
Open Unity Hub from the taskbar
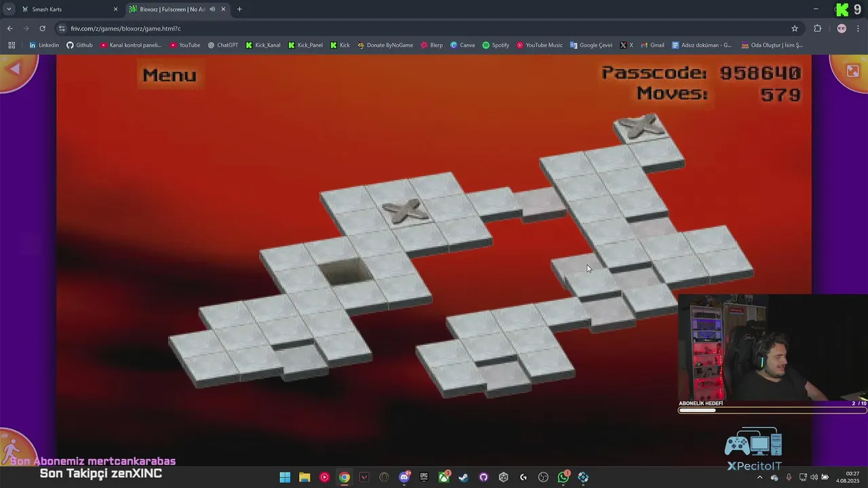(x=503, y=477)
